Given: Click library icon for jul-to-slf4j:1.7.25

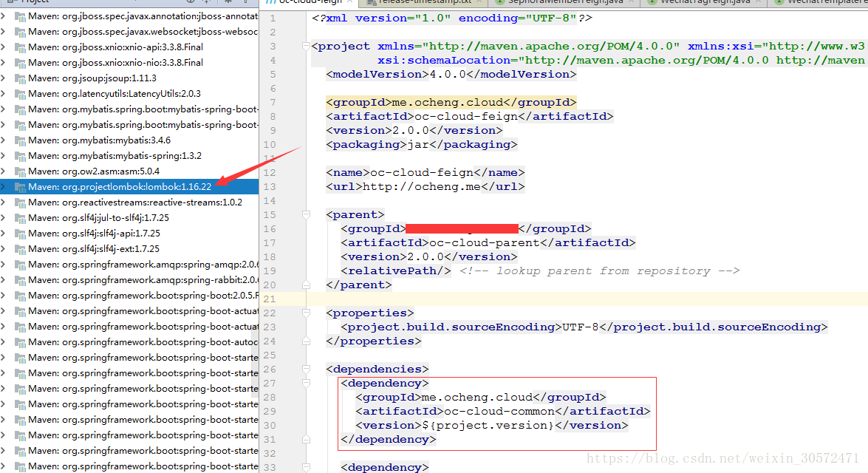Looking at the screenshot, I should tap(21, 218).
